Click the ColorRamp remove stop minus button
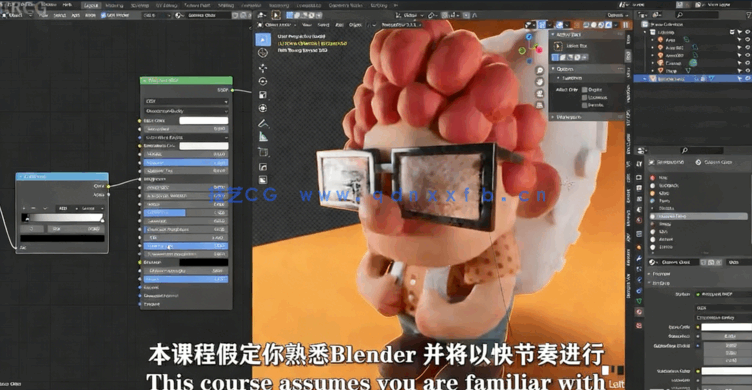The height and width of the screenshot is (390, 752). 34,208
